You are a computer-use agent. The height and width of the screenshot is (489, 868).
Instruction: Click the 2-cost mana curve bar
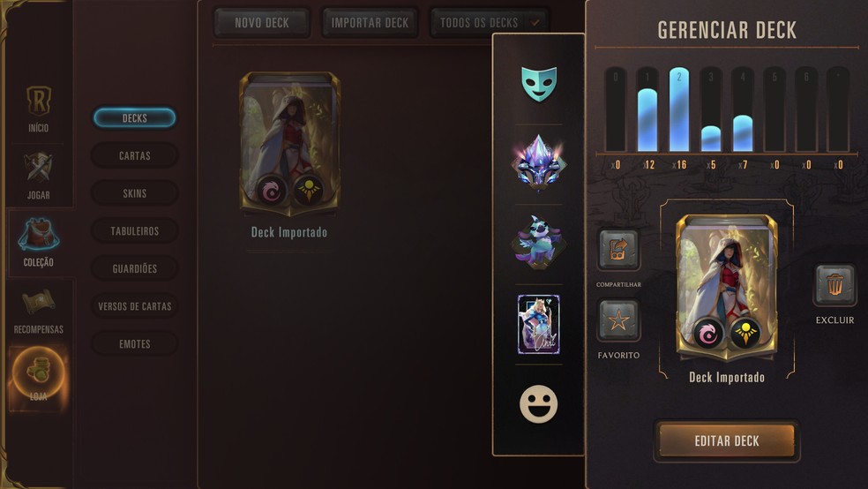(x=679, y=109)
